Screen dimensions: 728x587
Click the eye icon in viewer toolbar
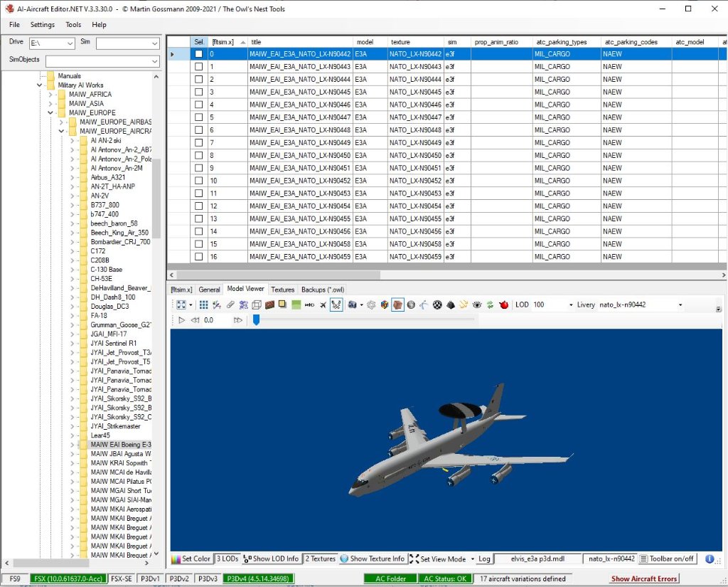[477, 305]
